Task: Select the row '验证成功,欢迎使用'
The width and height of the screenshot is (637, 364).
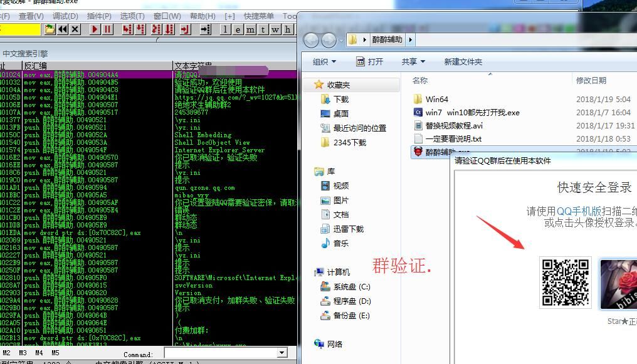Action: tap(148, 82)
